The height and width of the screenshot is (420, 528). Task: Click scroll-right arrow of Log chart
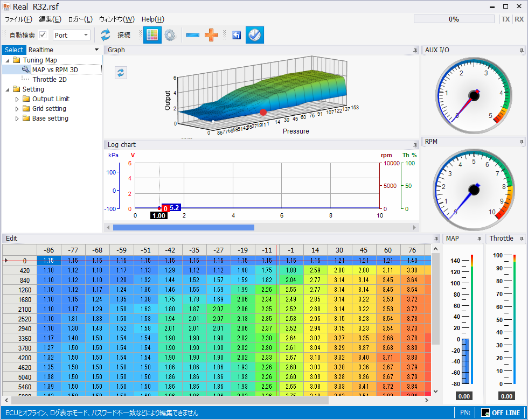click(414, 227)
